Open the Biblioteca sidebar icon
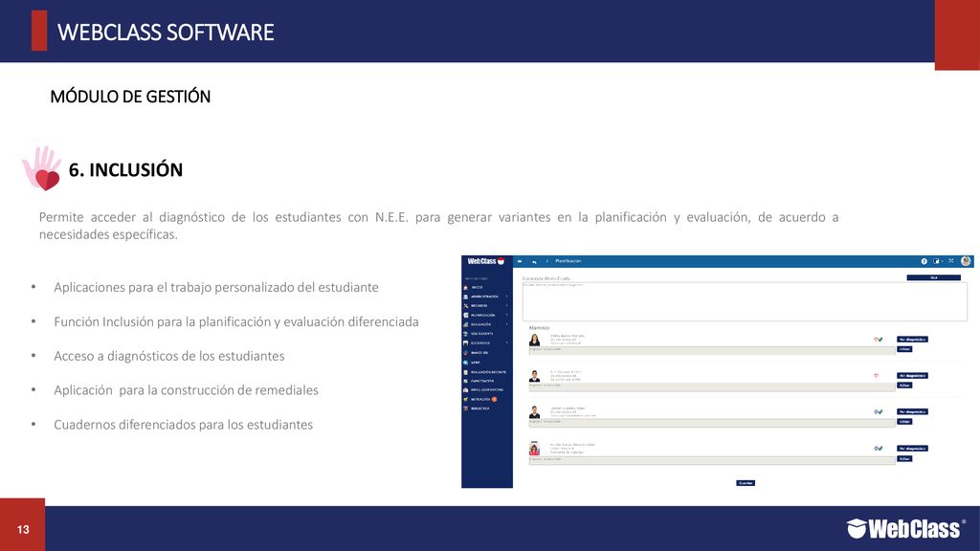 (x=466, y=408)
